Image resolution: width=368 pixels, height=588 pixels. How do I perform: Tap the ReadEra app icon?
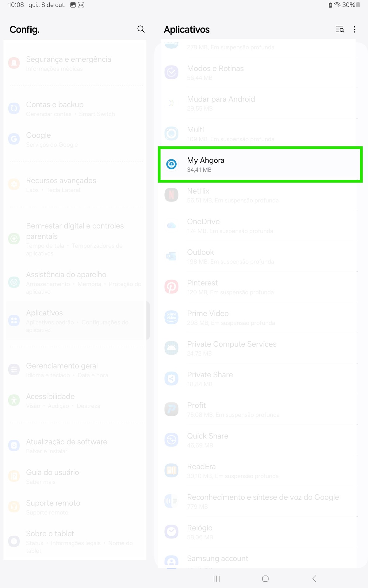click(171, 470)
